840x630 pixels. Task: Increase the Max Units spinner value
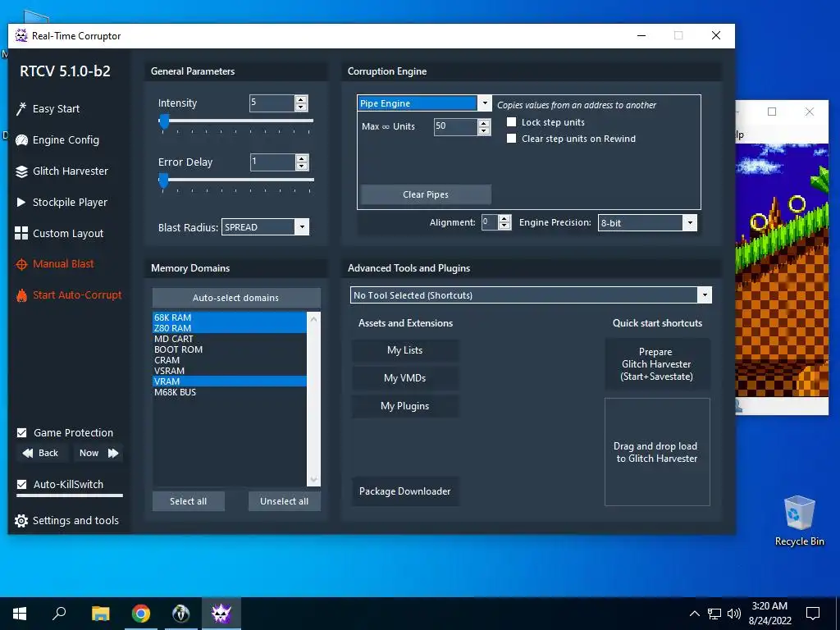tap(484, 123)
